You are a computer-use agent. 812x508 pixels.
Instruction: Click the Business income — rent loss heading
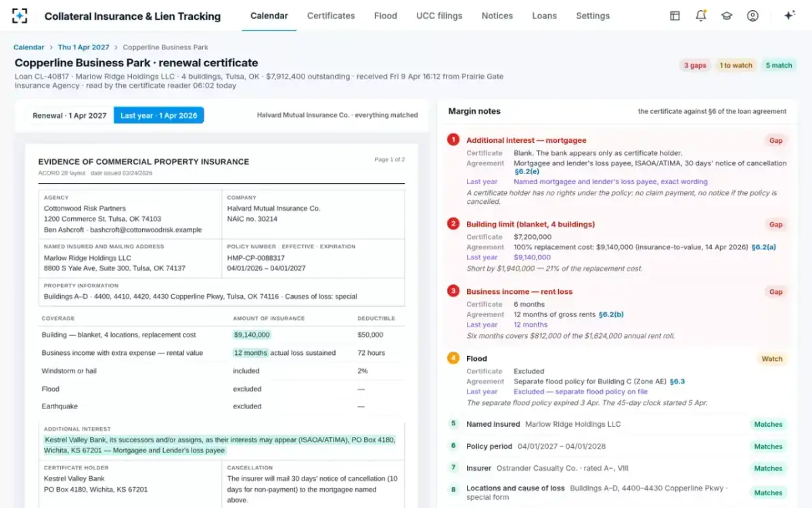tap(519, 292)
